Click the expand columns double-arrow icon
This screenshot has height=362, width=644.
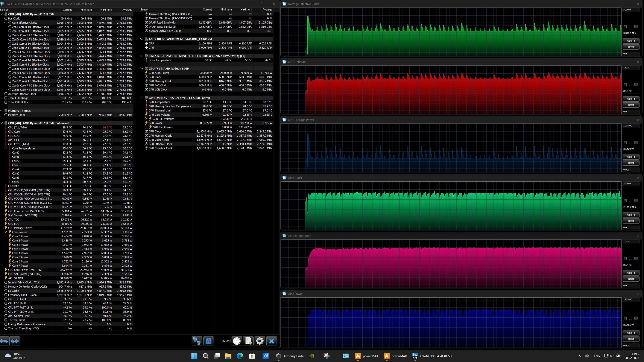pos(4,341)
